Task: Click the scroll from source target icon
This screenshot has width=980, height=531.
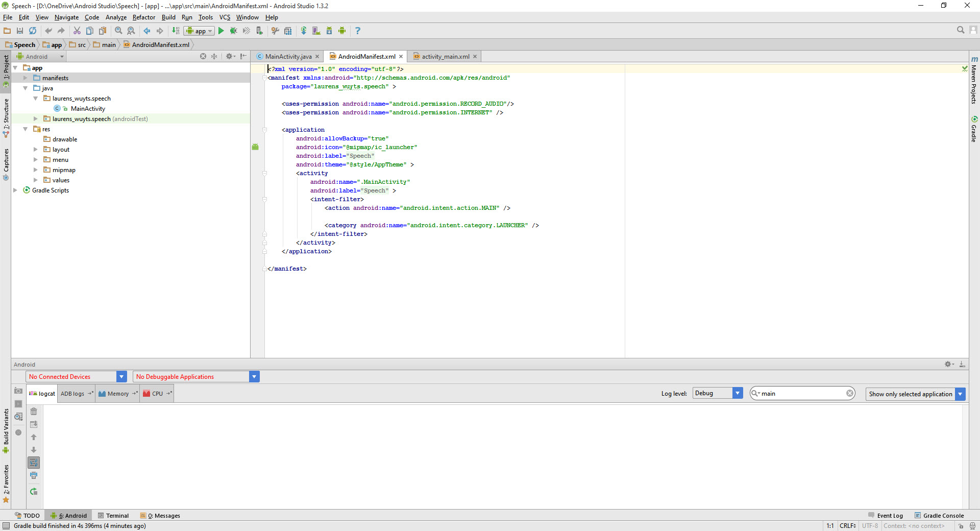Action: (203, 56)
